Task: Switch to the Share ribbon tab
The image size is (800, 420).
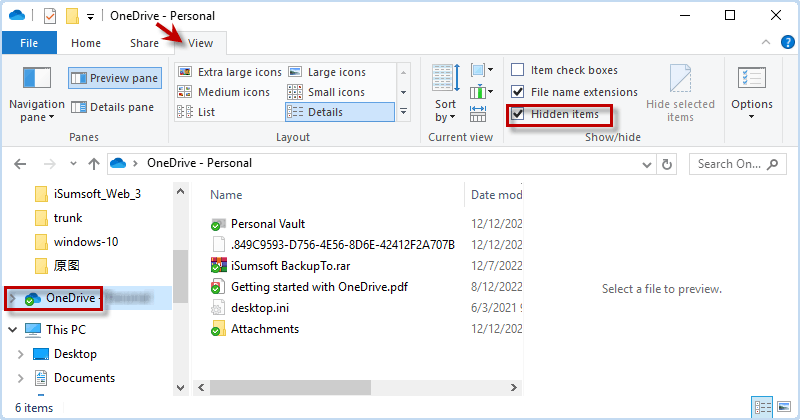Action: [x=144, y=43]
